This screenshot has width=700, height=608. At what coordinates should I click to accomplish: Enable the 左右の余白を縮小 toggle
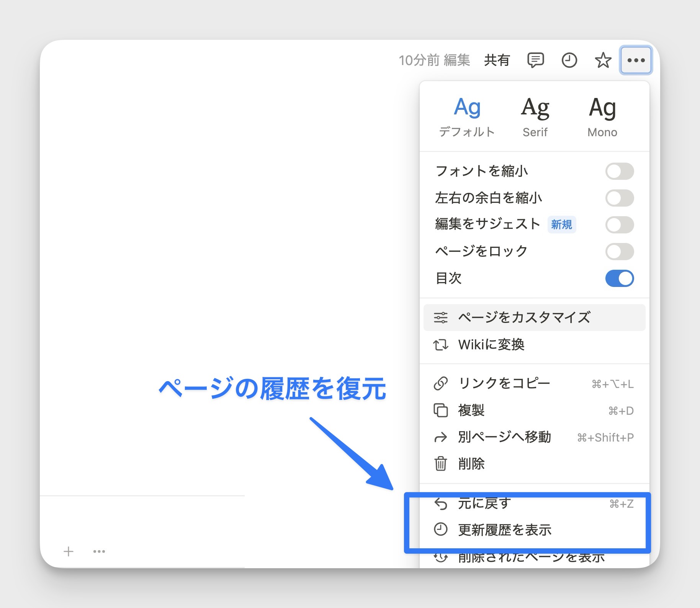(x=619, y=198)
